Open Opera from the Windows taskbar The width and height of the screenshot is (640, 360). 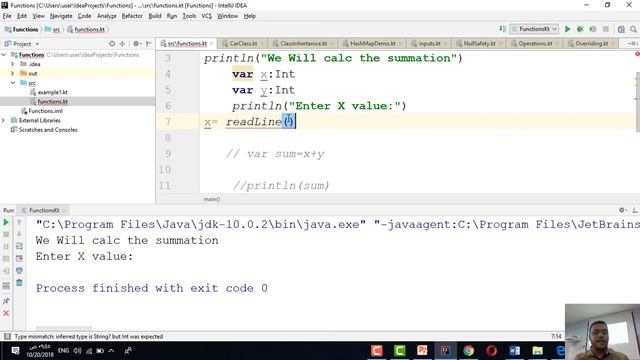(x=491, y=350)
